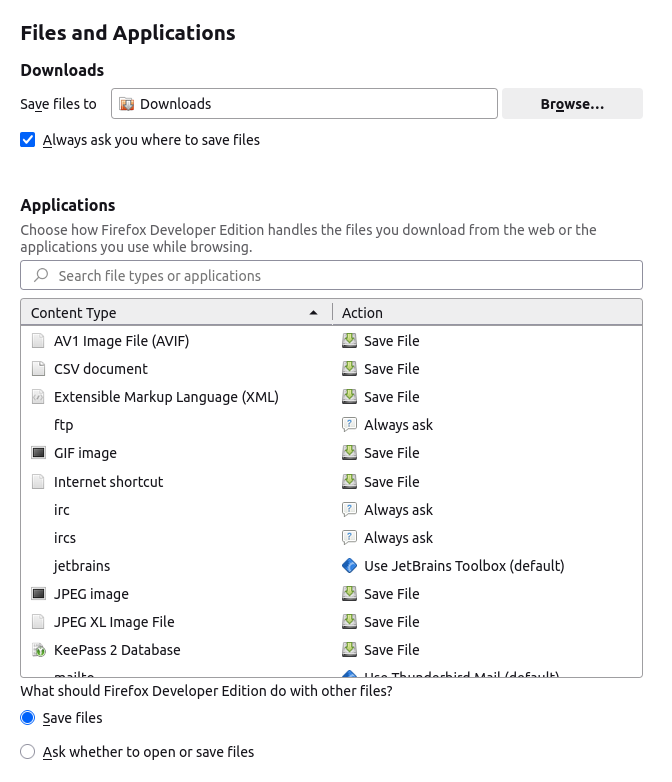Select Ask whether to open or save files
The image size is (672, 782).
[28, 752]
